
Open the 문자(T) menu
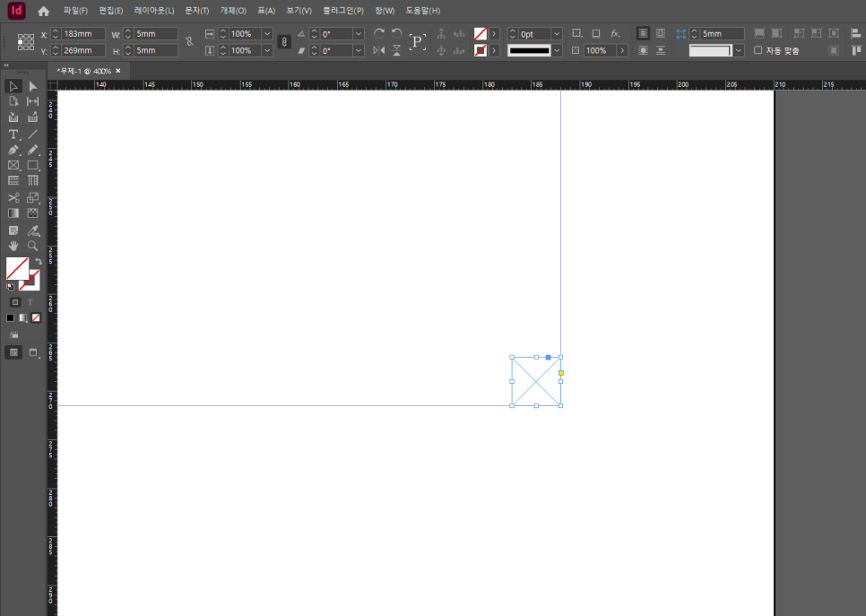[x=197, y=11]
